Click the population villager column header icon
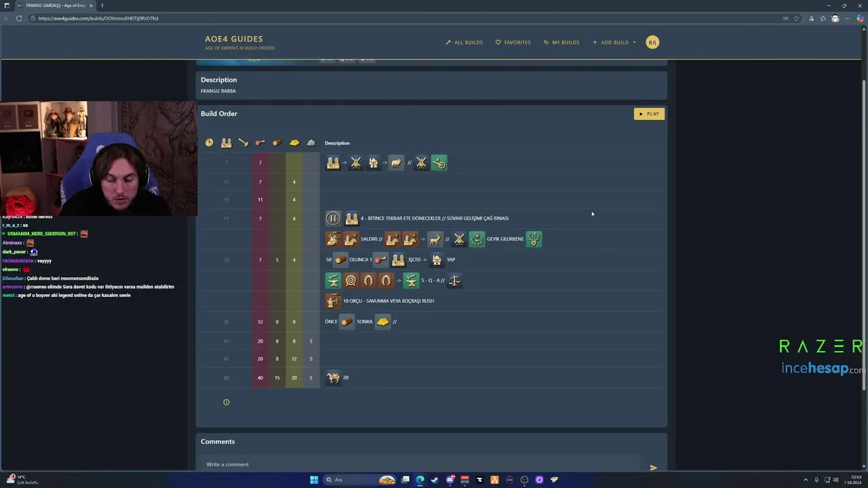Viewport: 868px width, 488px height. pyautogui.click(x=226, y=142)
